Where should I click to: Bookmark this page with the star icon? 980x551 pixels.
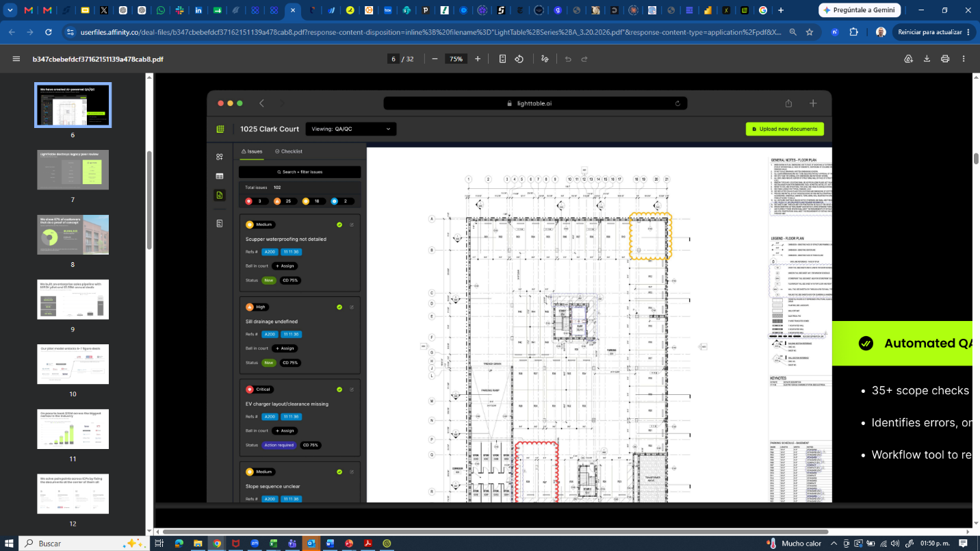click(810, 32)
